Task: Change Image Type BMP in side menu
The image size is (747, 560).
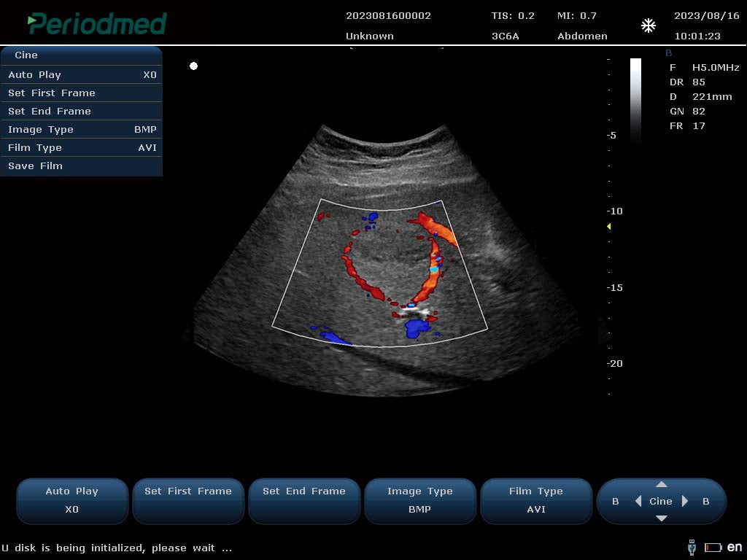Action: pyautogui.click(x=81, y=130)
